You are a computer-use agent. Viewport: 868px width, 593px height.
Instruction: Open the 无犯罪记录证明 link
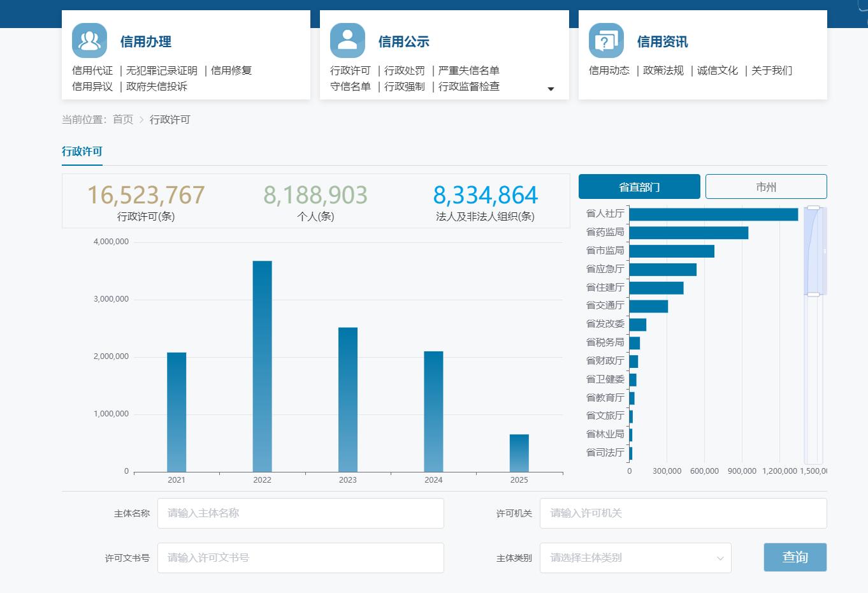[162, 71]
